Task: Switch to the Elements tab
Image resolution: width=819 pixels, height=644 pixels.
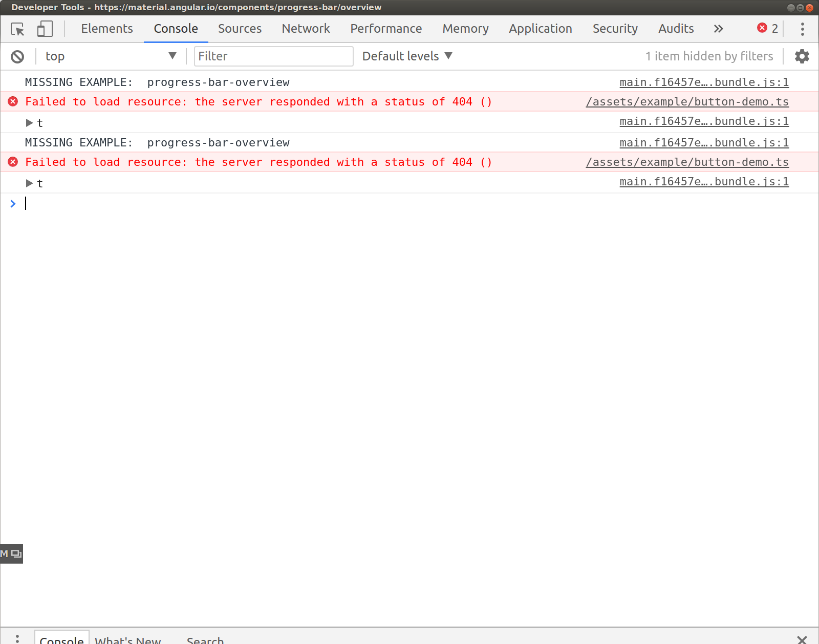Action: 107,29
